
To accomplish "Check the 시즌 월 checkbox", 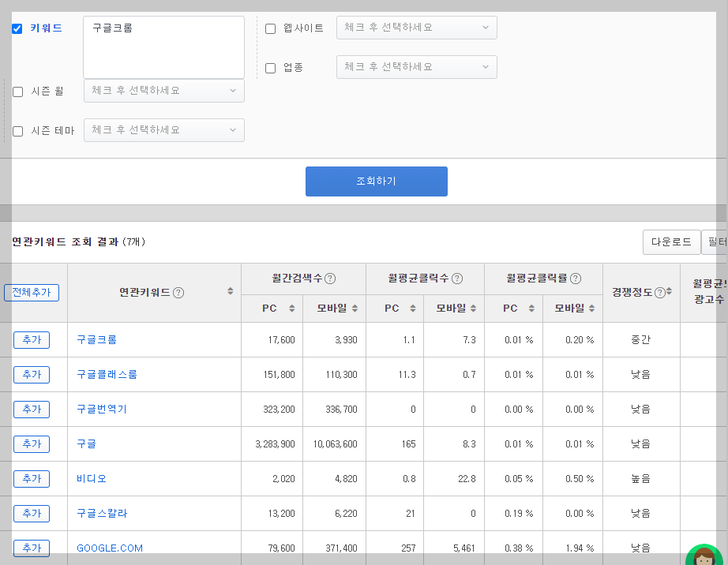I will 17,92.
